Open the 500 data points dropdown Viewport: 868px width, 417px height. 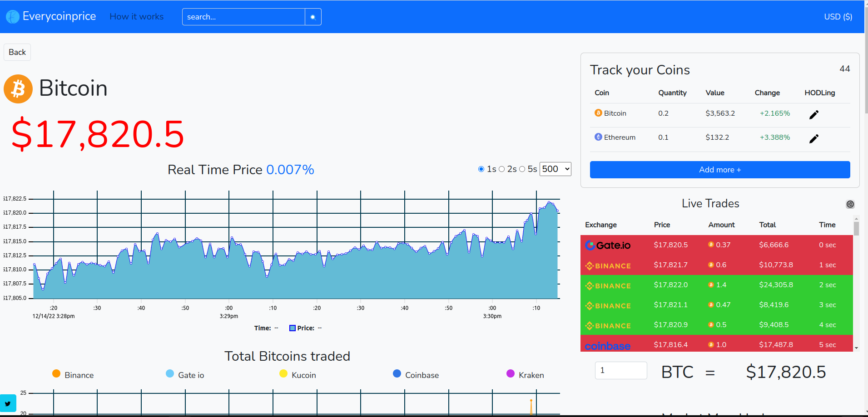555,169
